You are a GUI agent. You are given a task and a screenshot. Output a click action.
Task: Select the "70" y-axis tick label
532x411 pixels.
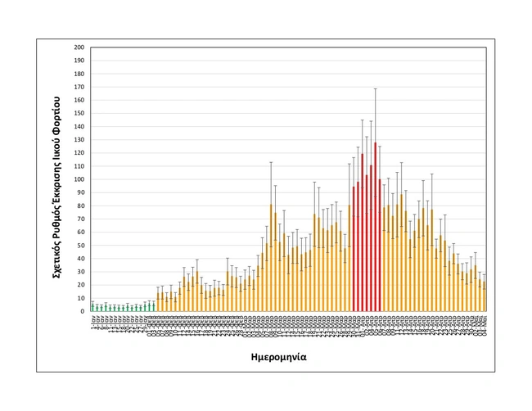(x=81, y=219)
